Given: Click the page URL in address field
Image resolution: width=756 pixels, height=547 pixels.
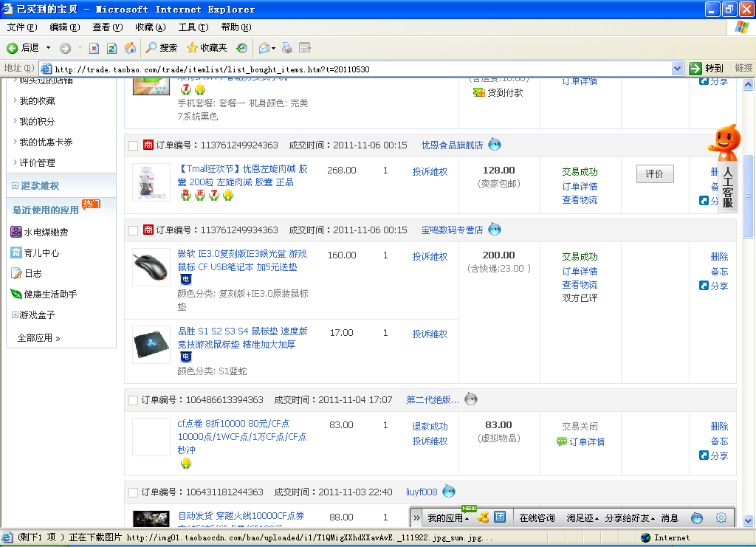Looking at the screenshot, I should (x=212, y=69).
